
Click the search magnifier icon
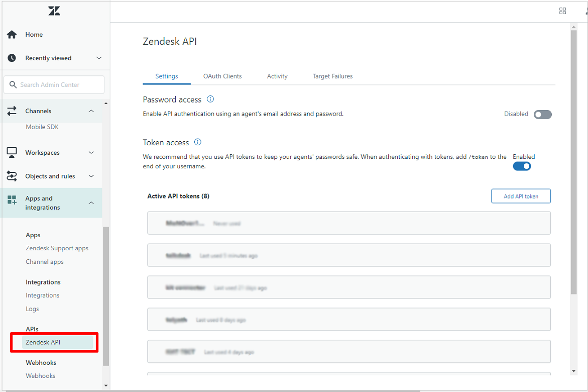13,84
